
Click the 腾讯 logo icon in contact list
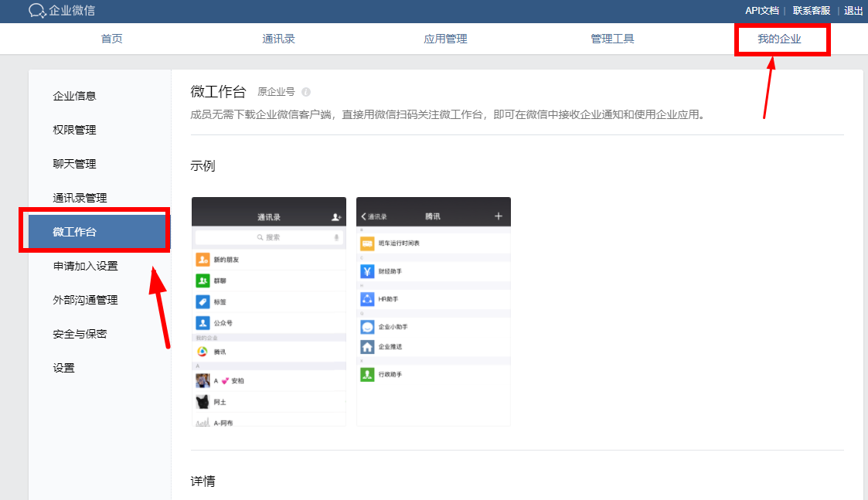point(203,352)
